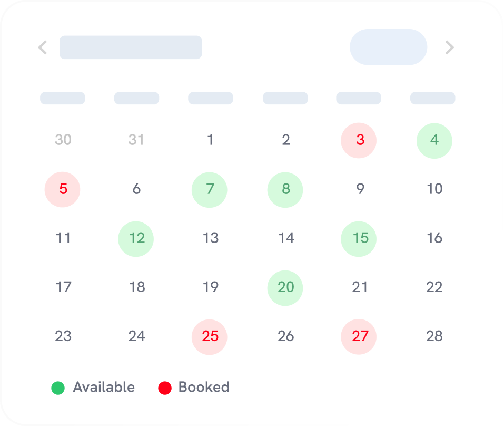Select available date 12
Viewport: 504px width, 426px height.
click(136, 239)
